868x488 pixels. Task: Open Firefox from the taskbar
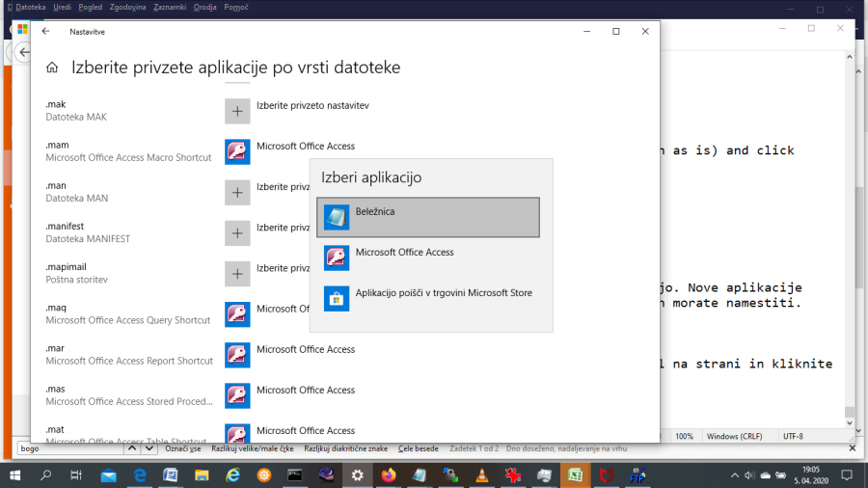[x=389, y=475]
